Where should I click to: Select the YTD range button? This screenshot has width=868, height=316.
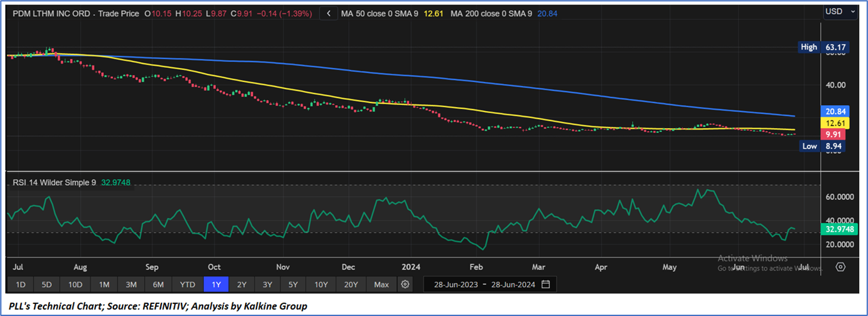tap(187, 284)
